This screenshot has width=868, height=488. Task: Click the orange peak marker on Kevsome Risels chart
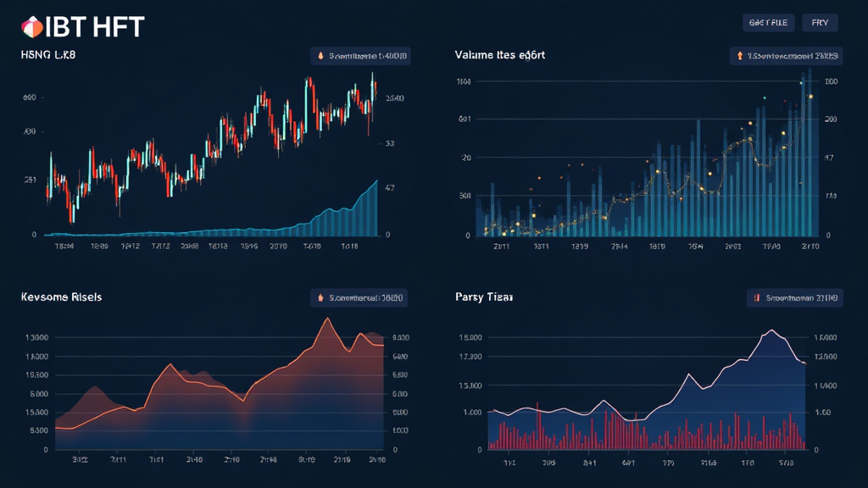click(325, 319)
